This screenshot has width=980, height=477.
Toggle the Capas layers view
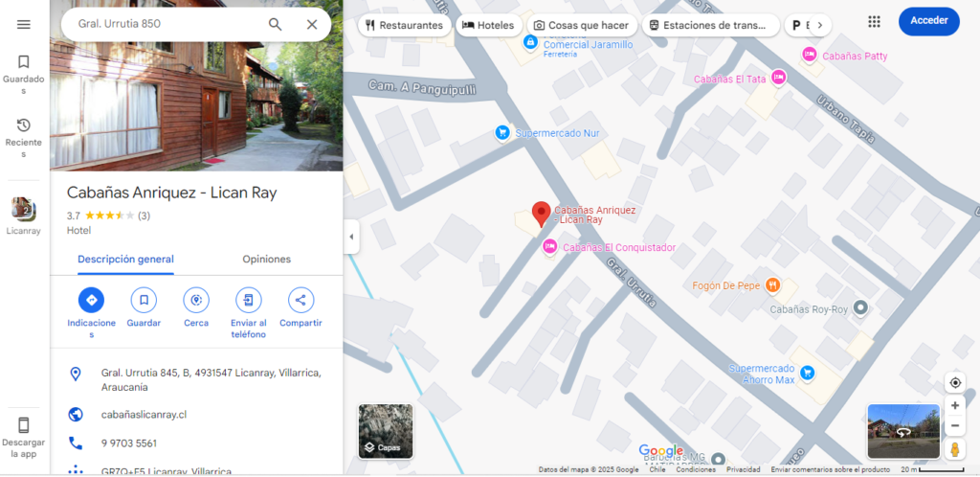[386, 431]
